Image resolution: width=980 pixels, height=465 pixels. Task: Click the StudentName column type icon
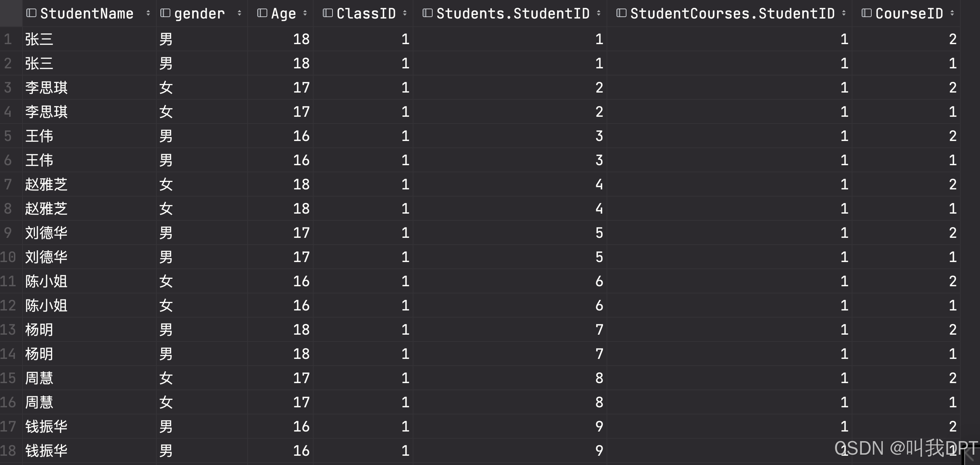click(x=31, y=13)
